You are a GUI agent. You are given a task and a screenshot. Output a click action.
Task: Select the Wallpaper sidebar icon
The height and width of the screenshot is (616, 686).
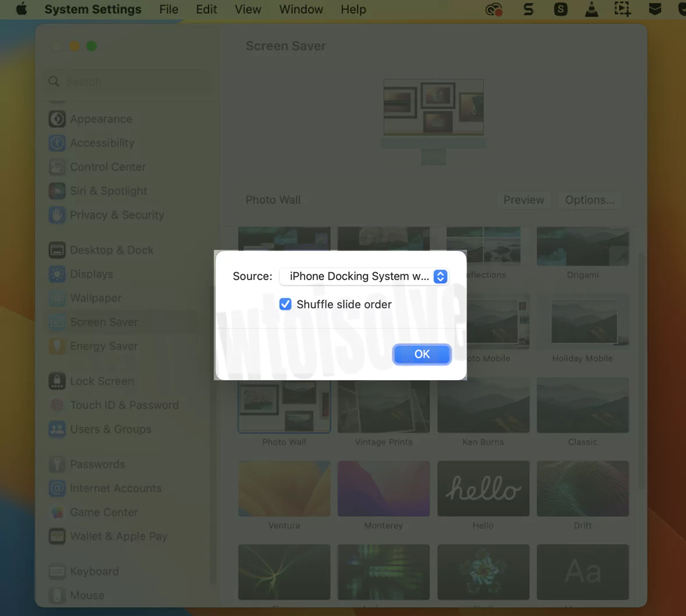(57, 298)
